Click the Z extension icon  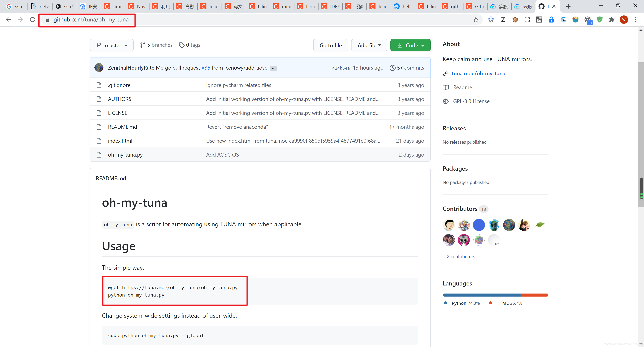coord(503,19)
